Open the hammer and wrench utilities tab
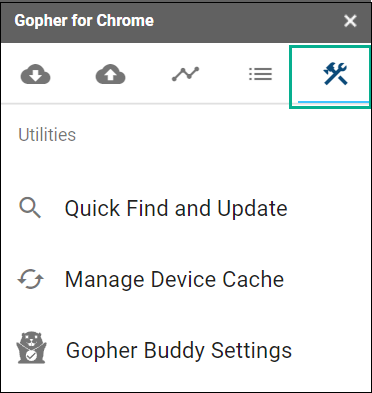Screen dimensions: 372x393 point(335,74)
